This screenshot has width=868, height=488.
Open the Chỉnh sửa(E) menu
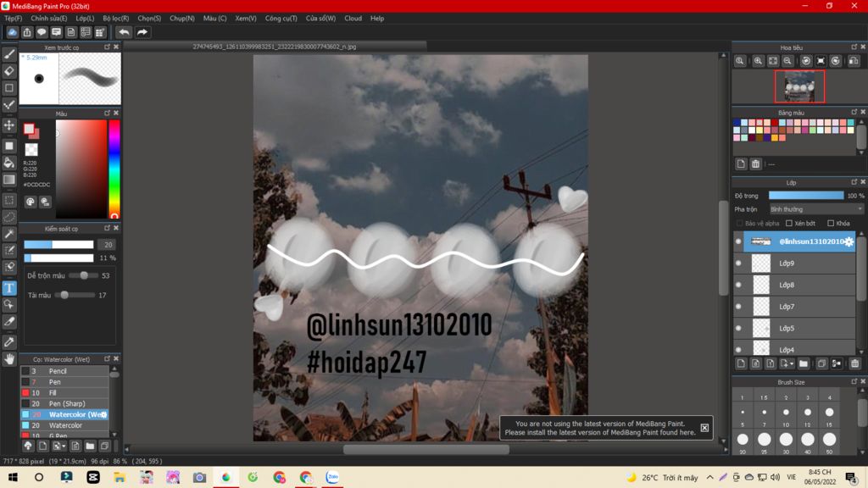coord(48,19)
